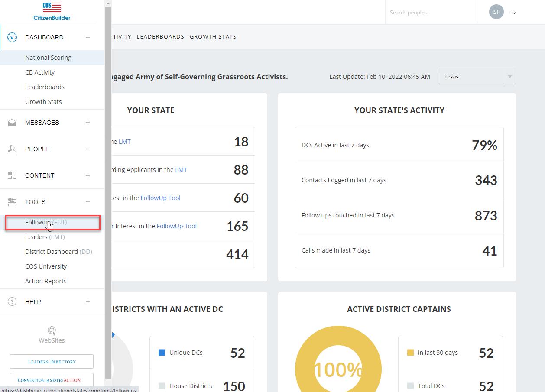Viewport: 545px width, 392px height.
Task: Click the Leaders Directory button
Action: [x=52, y=362]
